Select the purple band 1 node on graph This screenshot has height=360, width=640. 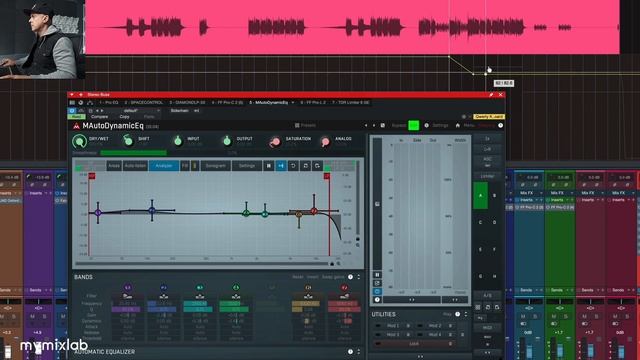98,213
